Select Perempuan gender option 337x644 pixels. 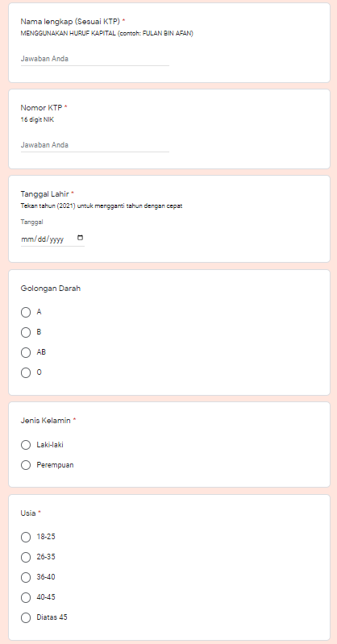pos(26,465)
